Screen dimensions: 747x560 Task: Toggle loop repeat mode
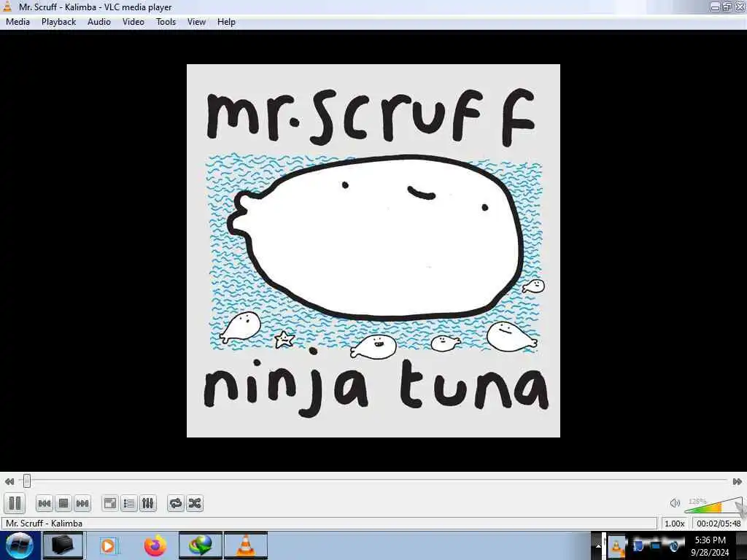pos(175,503)
